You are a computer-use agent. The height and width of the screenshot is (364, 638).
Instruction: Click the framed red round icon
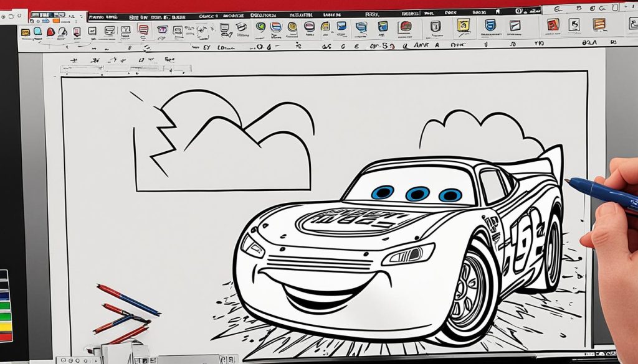click(405, 27)
